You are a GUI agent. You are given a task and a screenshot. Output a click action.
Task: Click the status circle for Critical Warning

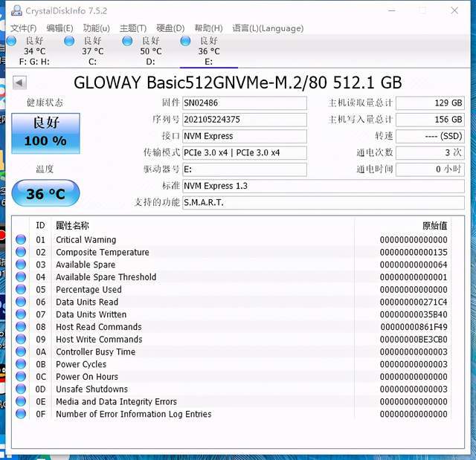pyautogui.click(x=21, y=239)
